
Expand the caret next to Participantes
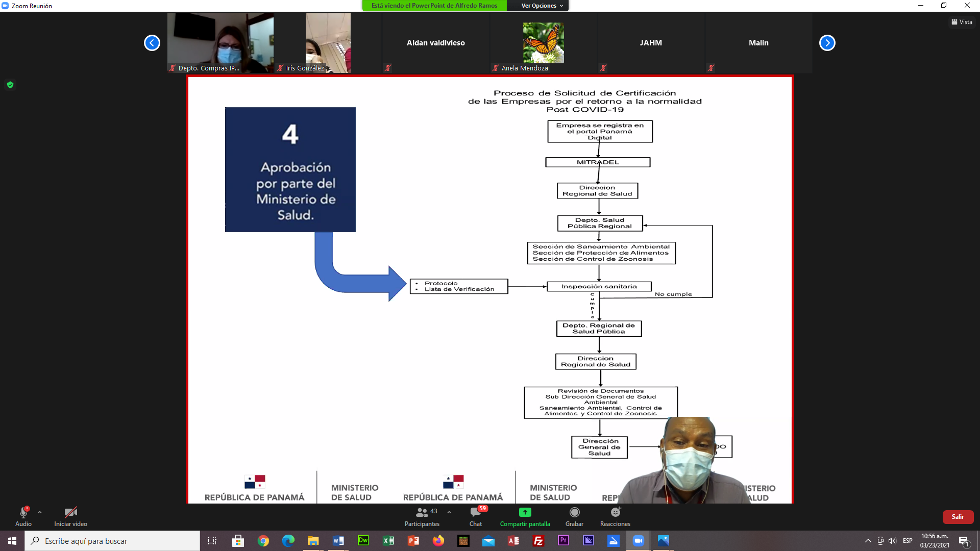coord(449,512)
